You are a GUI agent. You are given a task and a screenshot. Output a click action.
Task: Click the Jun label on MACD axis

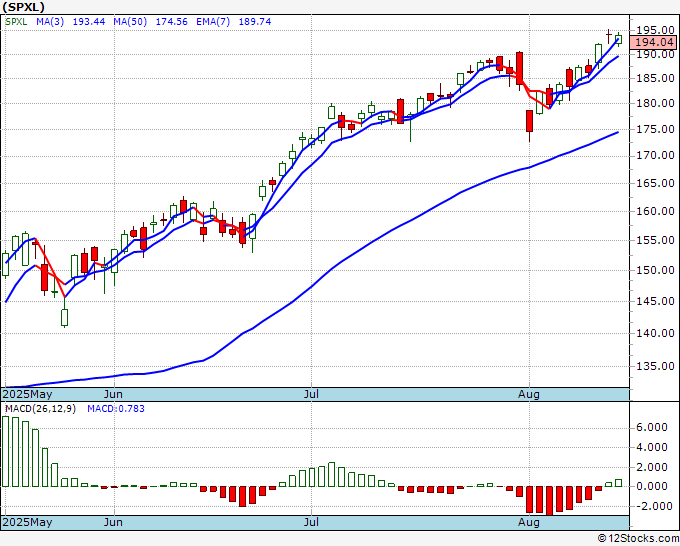point(114,522)
